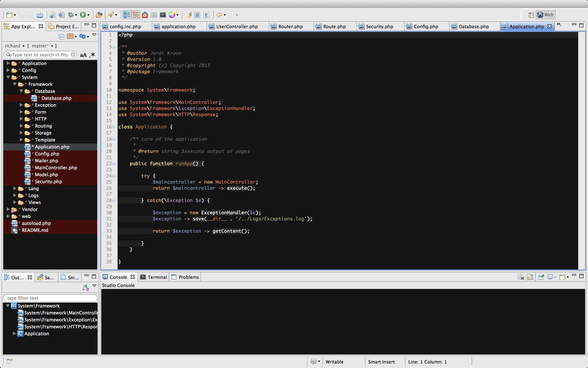Switch to the Project Explorer tab

pos(64,26)
